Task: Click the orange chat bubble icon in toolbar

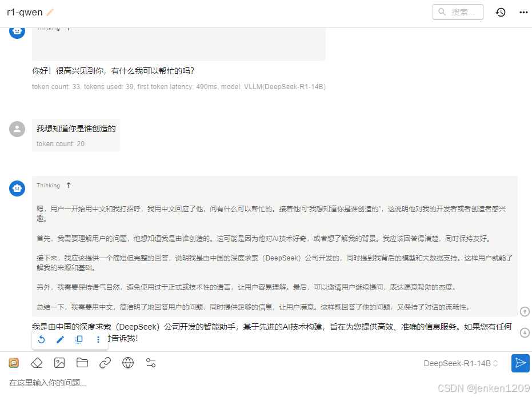Action: (14, 363)
